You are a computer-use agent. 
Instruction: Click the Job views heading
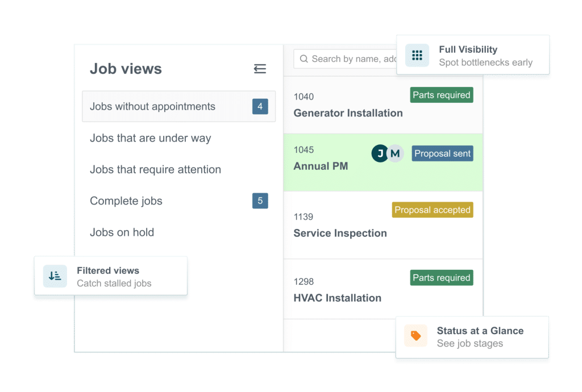pyautogui.click(x=126, y=69)
